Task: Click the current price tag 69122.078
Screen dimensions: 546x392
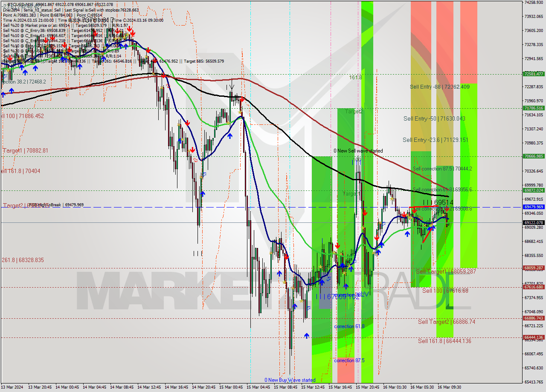Action: (534, 222)
